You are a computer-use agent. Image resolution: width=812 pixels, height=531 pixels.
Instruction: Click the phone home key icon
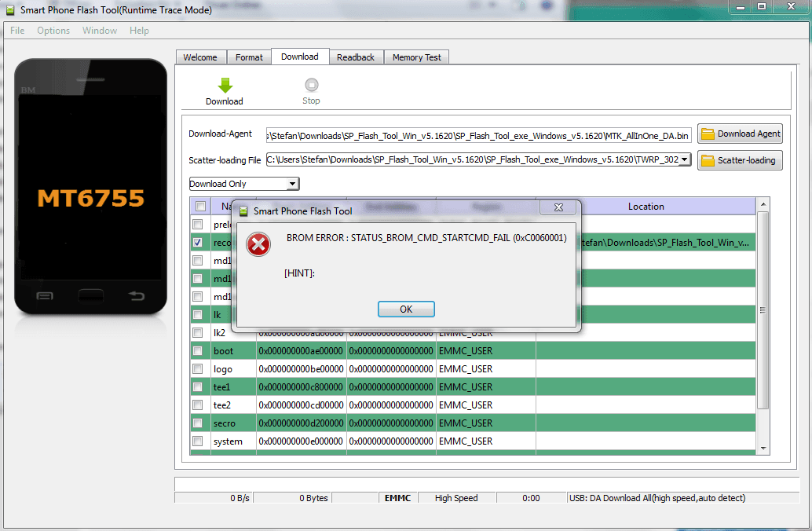(x=90, y=296)
